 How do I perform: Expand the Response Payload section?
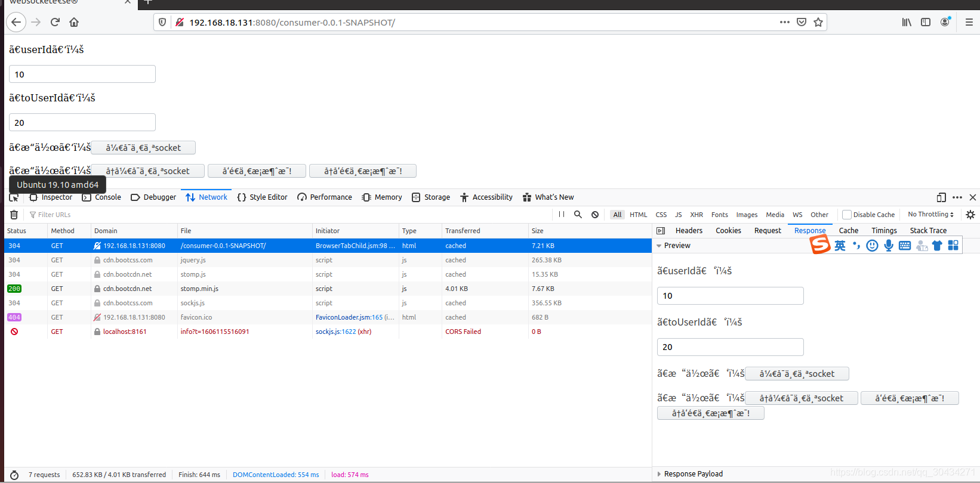660,474
